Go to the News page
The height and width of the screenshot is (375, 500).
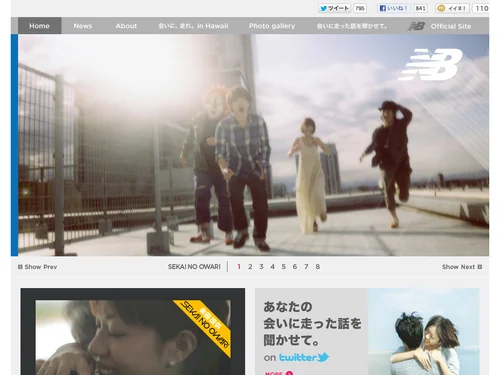coord(83,26)
